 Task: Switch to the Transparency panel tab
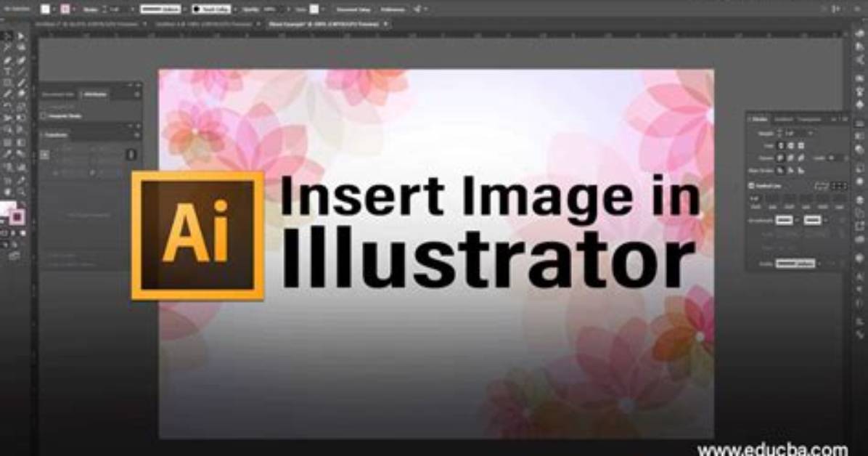[x=809, y=119]
